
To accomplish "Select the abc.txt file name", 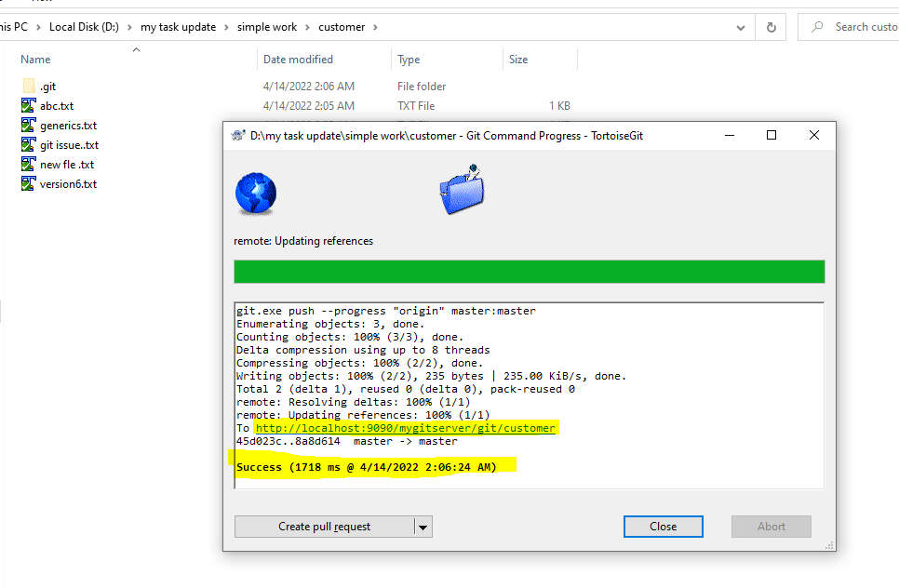I will [57, 106].
